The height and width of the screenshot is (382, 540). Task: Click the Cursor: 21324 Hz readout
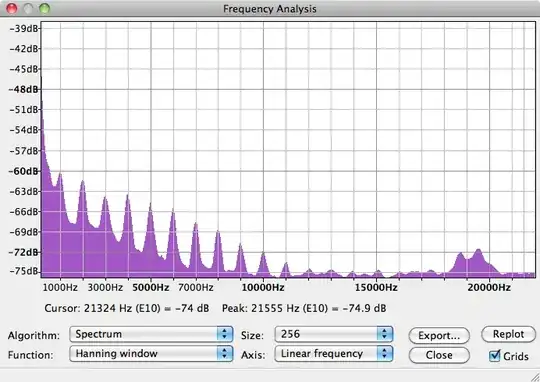(x=127, y=308)
